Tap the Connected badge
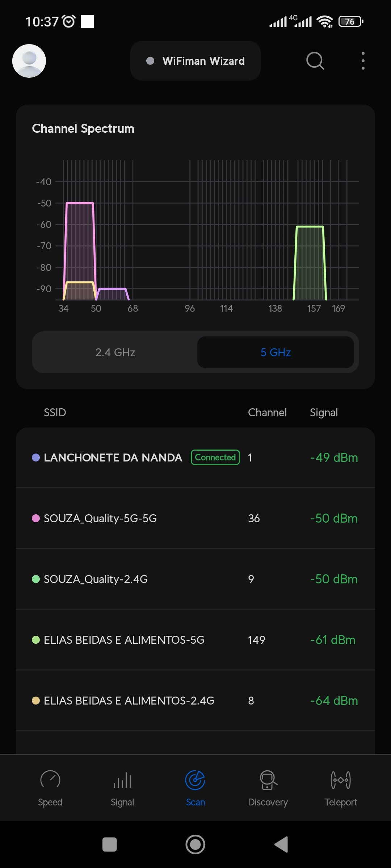 [215, 458]
